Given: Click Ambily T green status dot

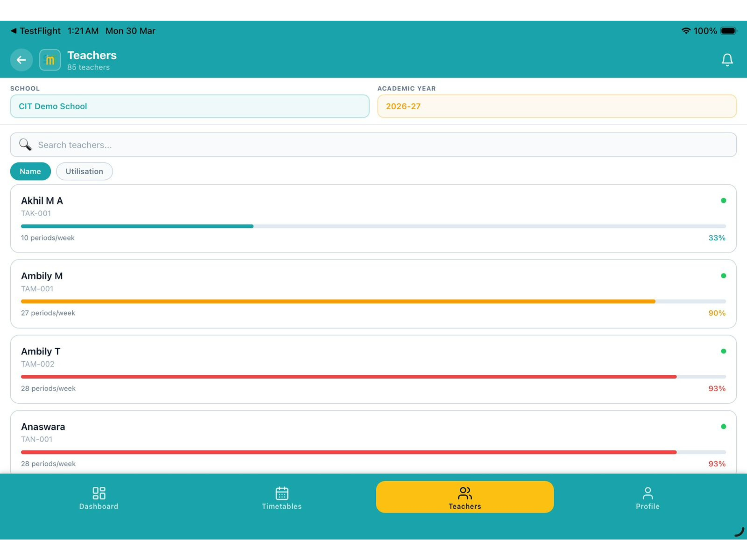Looking at the screenshot, I should (x=723, y=351).
